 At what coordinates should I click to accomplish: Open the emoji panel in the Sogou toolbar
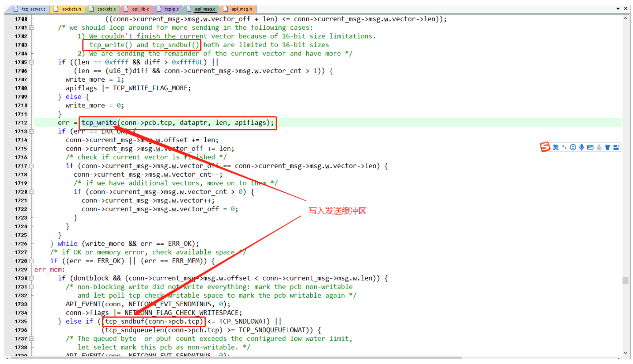click(573, 147)
